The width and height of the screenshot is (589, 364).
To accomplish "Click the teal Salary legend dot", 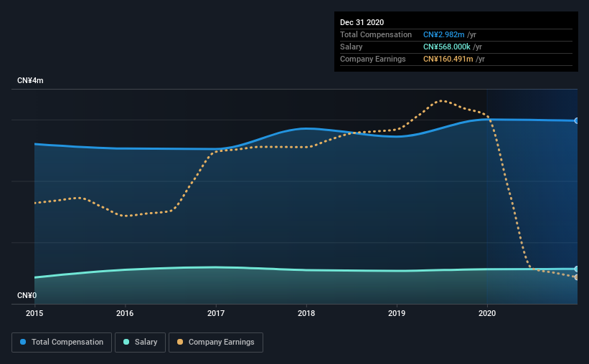I will [126, 342].
